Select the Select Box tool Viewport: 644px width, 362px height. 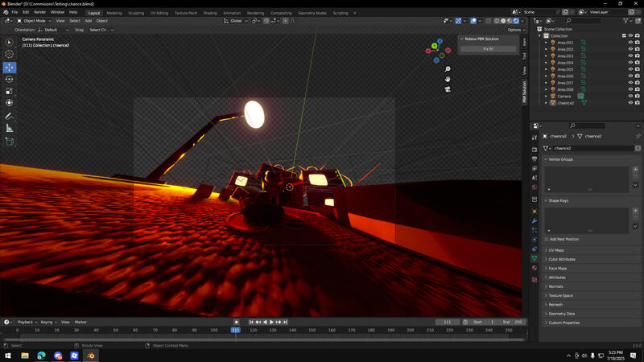tap(9, 42)
